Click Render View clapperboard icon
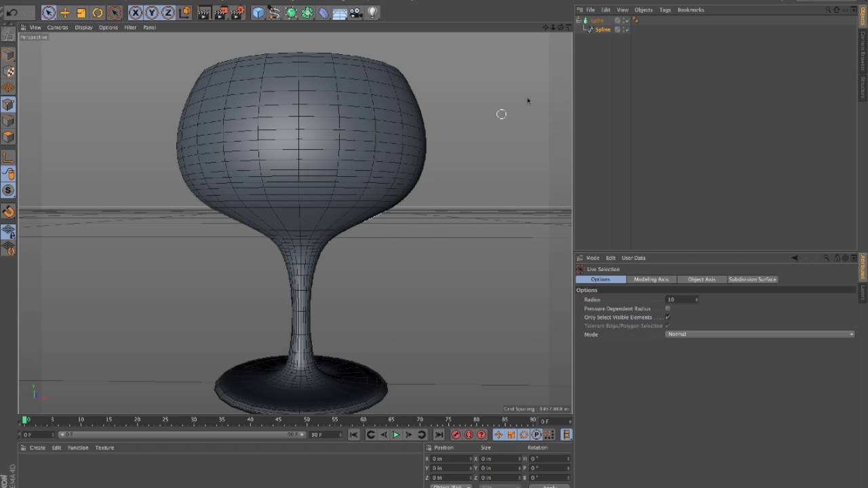This screenshot has height=488, width=868. point(204,12)
